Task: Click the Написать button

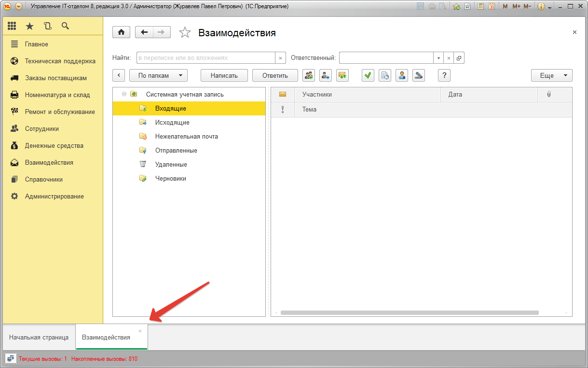Action: point(224,75)
